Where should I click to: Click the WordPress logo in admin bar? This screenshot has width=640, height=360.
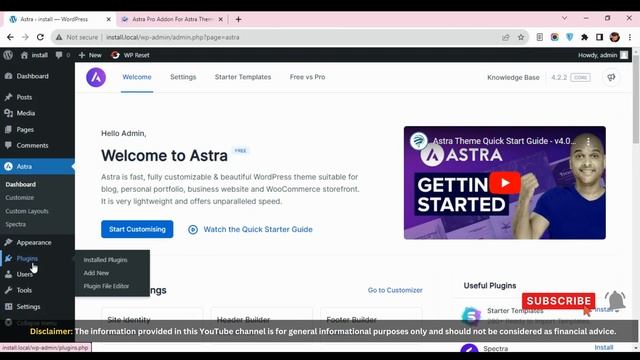(8, 55)
